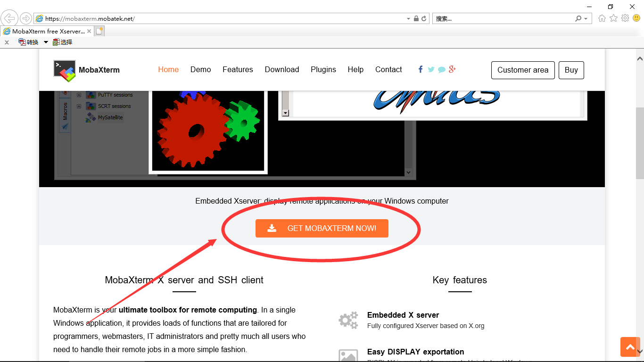Expand the address bar history dropdown

(408, 19)
